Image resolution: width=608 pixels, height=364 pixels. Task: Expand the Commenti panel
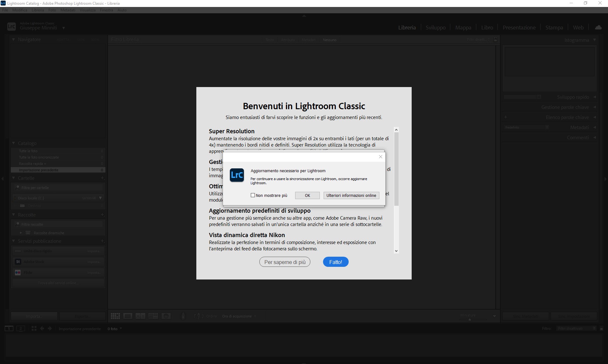pos(594,137)
